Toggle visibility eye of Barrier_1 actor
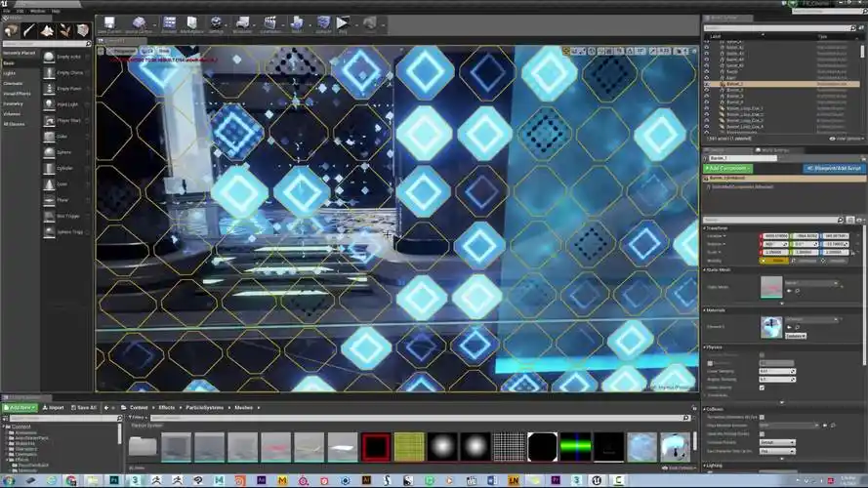The image size is (868, 488). pyautogui.click(x=708, y=84)
